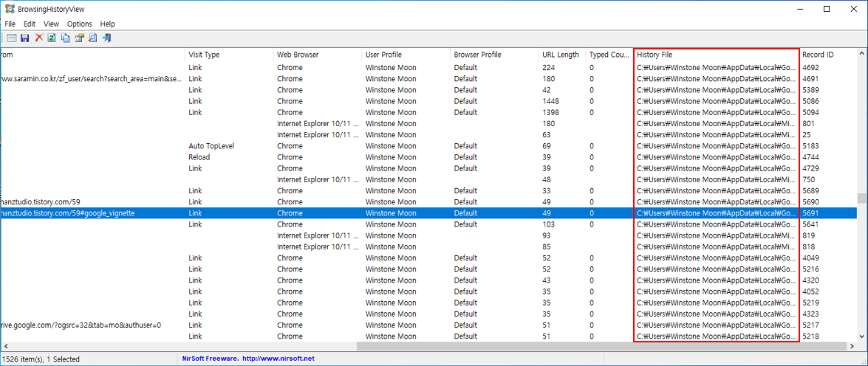The width and height of the screenshot is (868, 366).
Task: Open the Advanced Options toolbar icon
Action: pyautogui.click(x=11, y=38)
